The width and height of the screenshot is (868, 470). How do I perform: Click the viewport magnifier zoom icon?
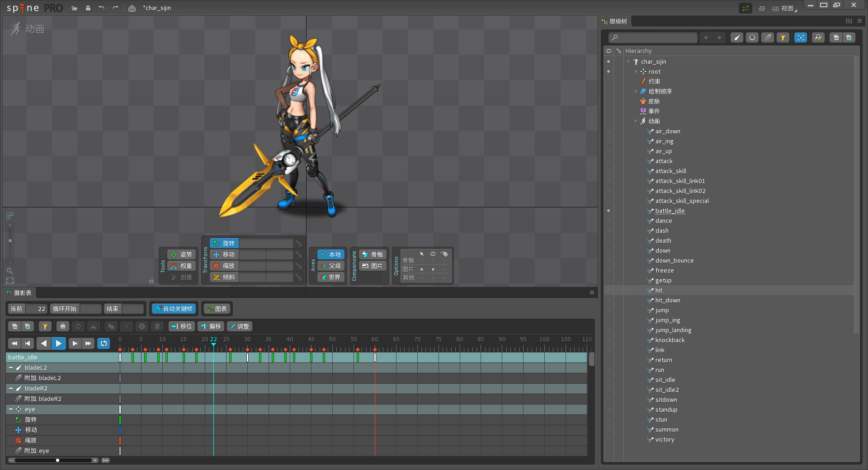pyautogui.click(x=9, y=271)
